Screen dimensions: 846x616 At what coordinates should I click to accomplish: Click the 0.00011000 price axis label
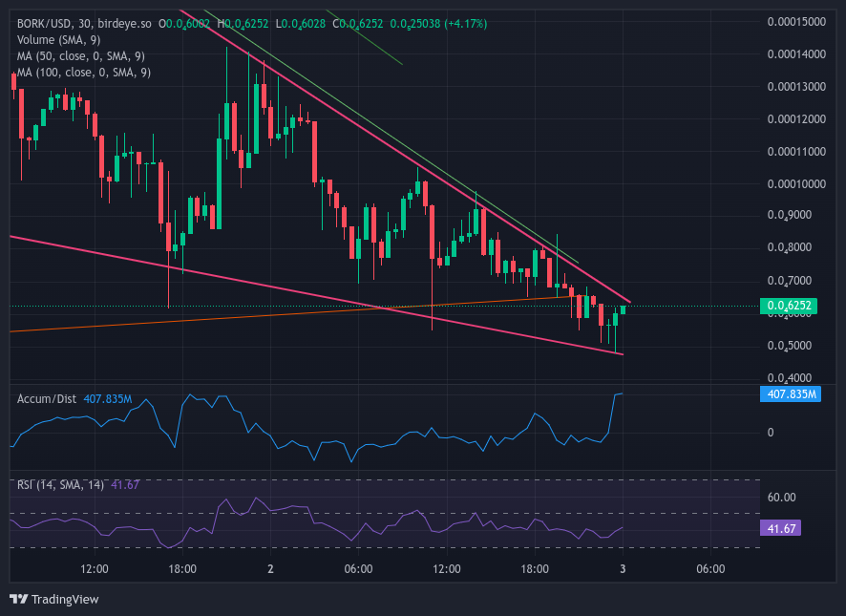point(796,151)
